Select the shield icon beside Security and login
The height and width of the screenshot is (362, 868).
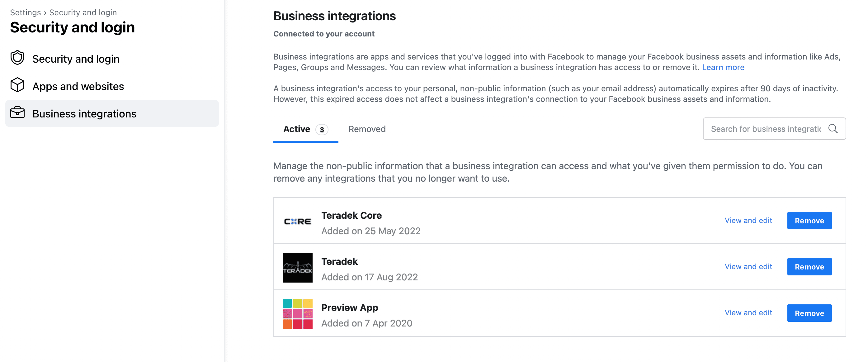(x=17, y=58)
